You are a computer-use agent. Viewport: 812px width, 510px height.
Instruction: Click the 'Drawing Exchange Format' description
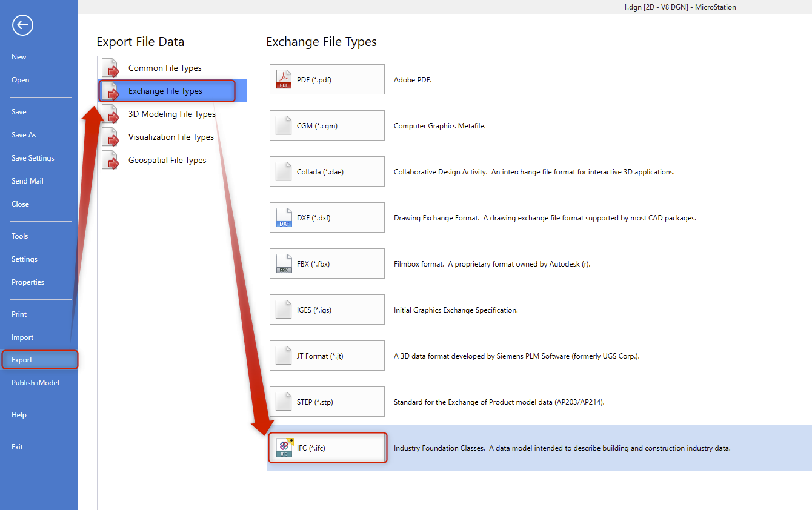coord(545,218)
